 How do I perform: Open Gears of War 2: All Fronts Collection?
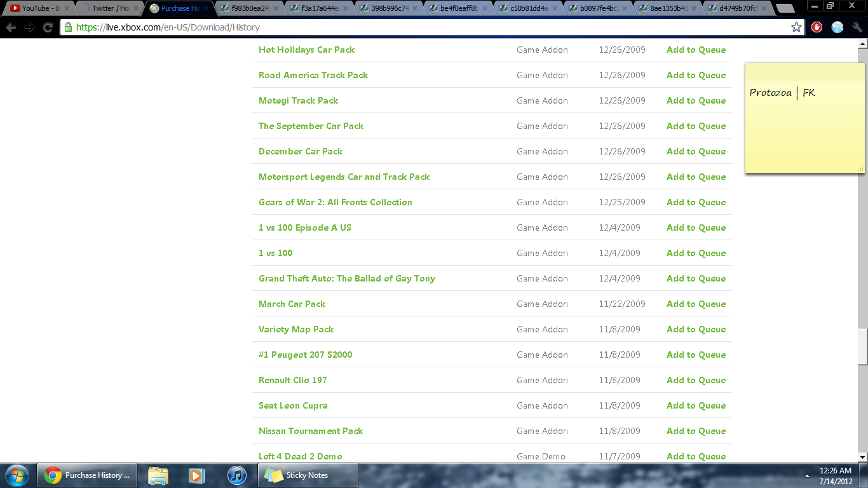(x=336, y=202)
